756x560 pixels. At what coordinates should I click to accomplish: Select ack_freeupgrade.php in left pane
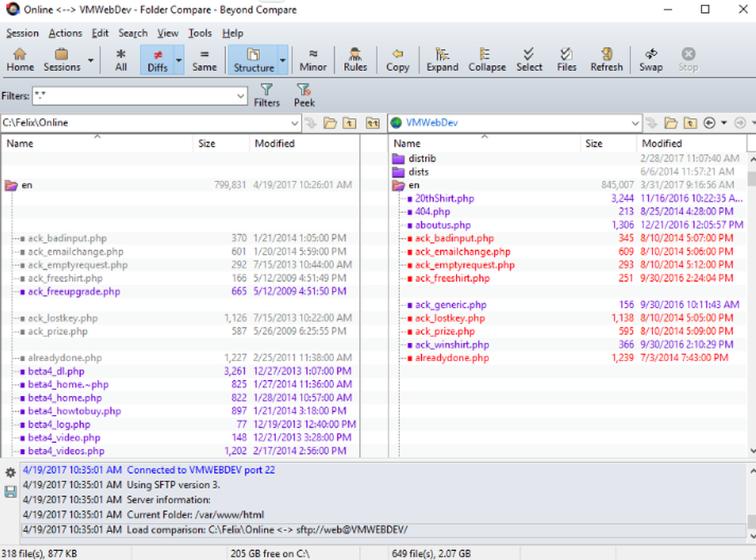click(x=74, y=292)
